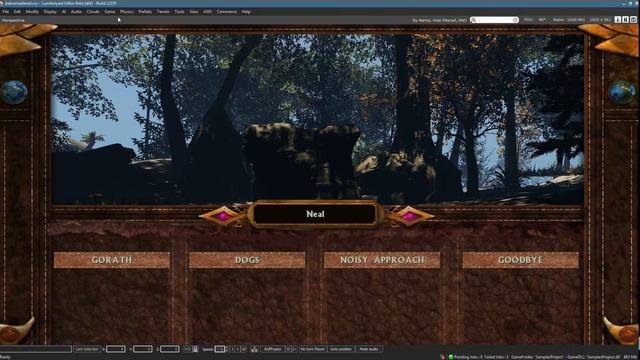Click the right pink gem ornament

pyautogui.click(x=409, y=216)
